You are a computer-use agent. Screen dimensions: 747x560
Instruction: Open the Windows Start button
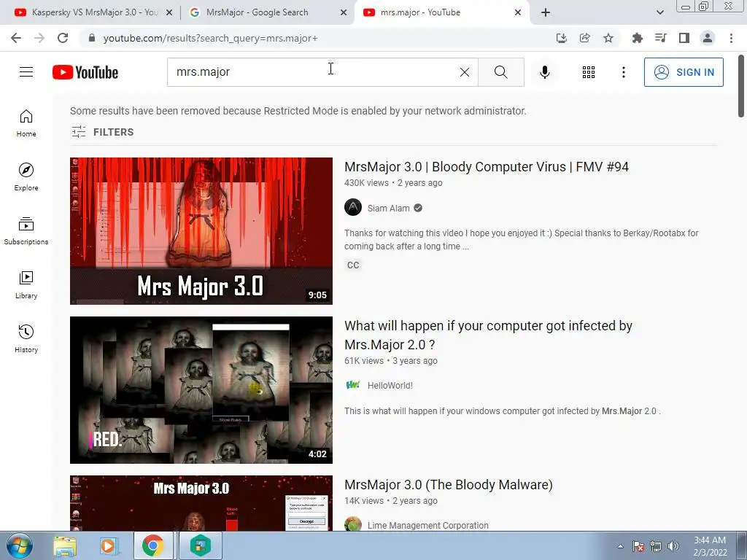coord(19,545)
